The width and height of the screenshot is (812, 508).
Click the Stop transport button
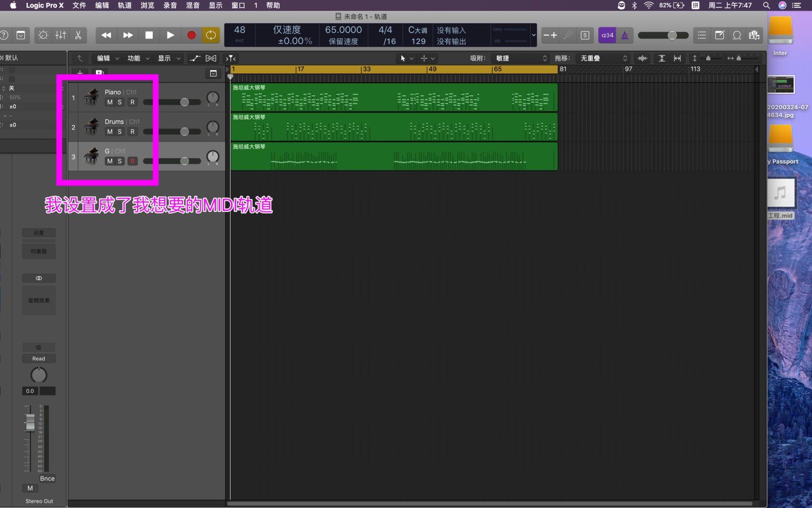149,35
